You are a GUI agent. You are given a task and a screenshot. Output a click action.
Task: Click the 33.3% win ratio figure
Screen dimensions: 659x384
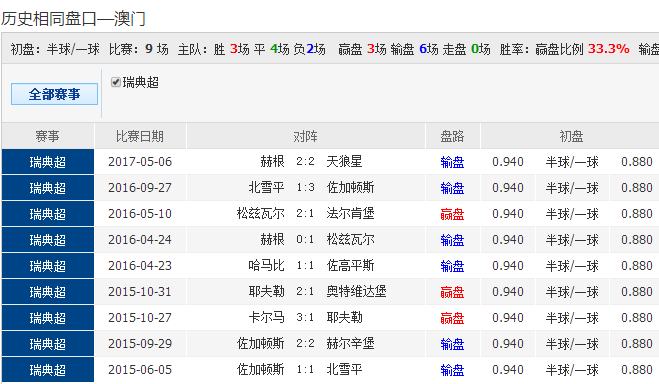pyautogui.click(x=609, y=49)
